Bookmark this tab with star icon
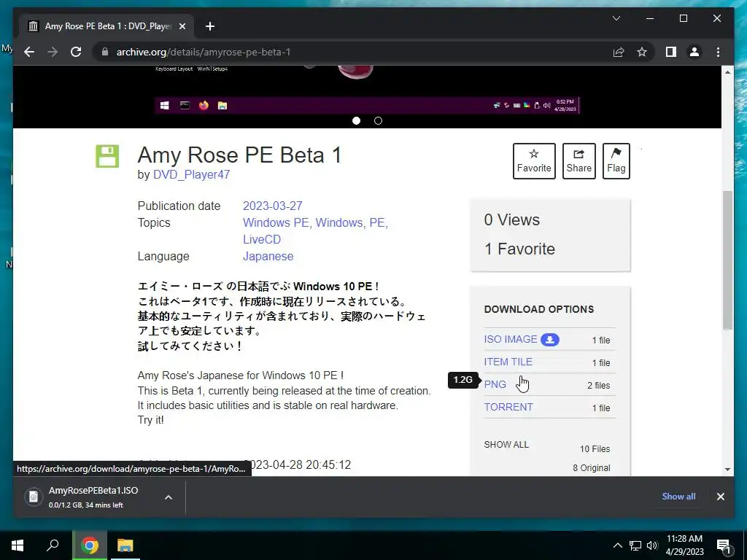Viewport: 747px width, 560px height. [x=642, y=52]
